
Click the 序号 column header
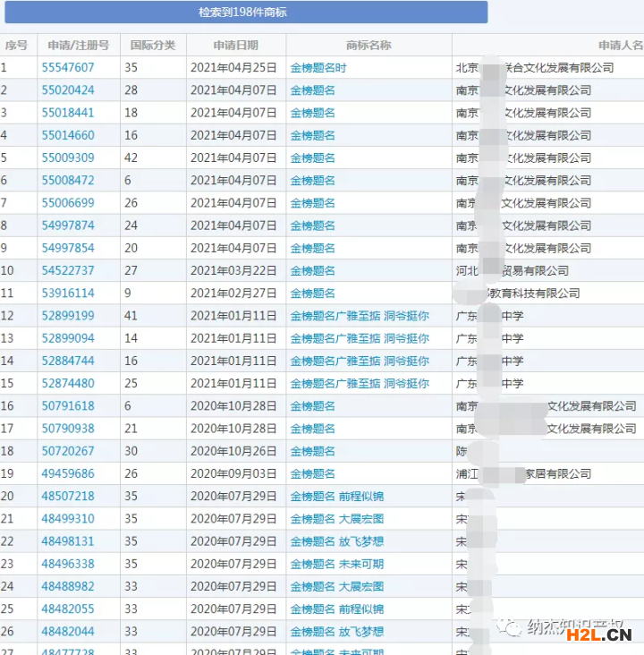point(16,45)
